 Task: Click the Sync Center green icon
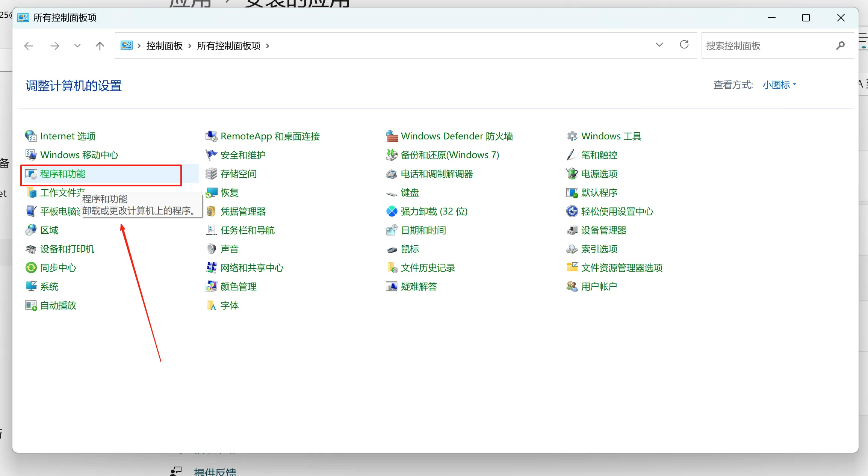point(31,267)
